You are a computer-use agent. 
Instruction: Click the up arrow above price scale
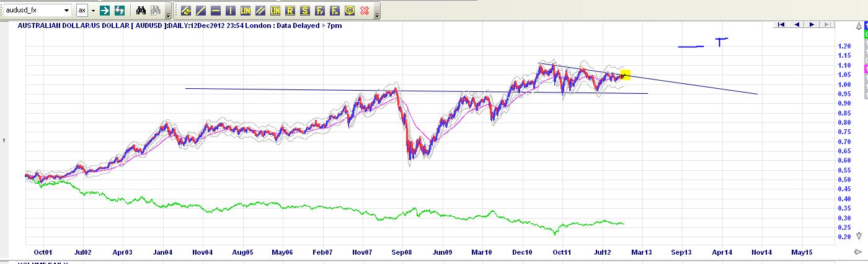[x=859, y=25]
